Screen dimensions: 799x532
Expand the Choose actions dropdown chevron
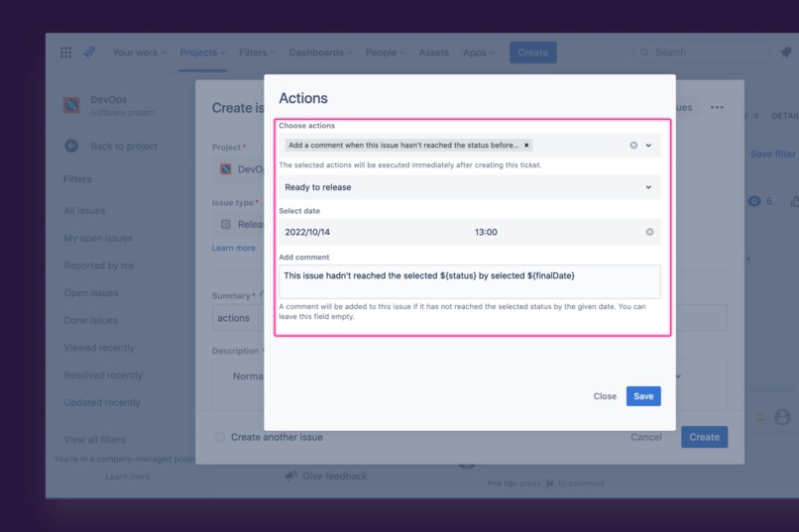coord(648,145)
